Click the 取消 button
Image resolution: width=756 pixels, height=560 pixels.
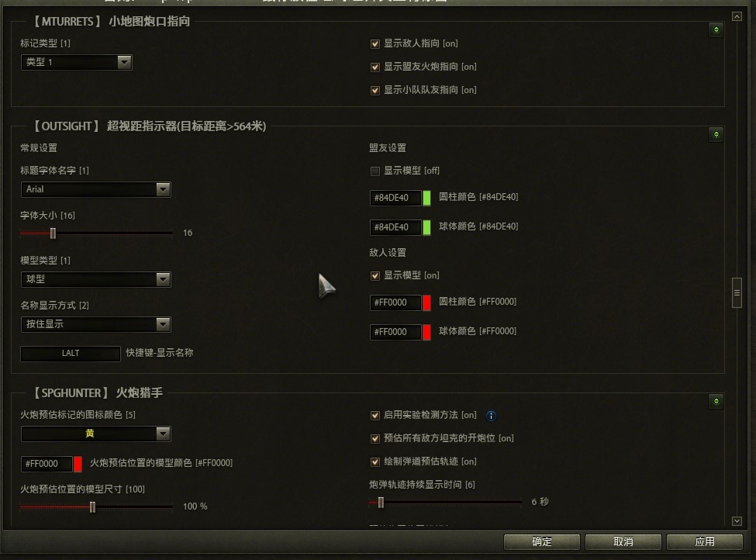pyautogui.click(x=623, y=541)
